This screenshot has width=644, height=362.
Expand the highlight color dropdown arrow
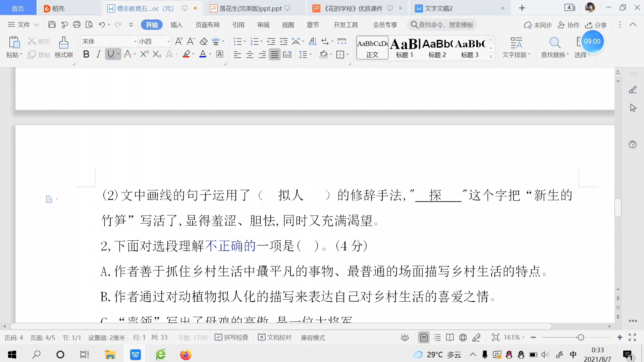click(x=194, y=54)
